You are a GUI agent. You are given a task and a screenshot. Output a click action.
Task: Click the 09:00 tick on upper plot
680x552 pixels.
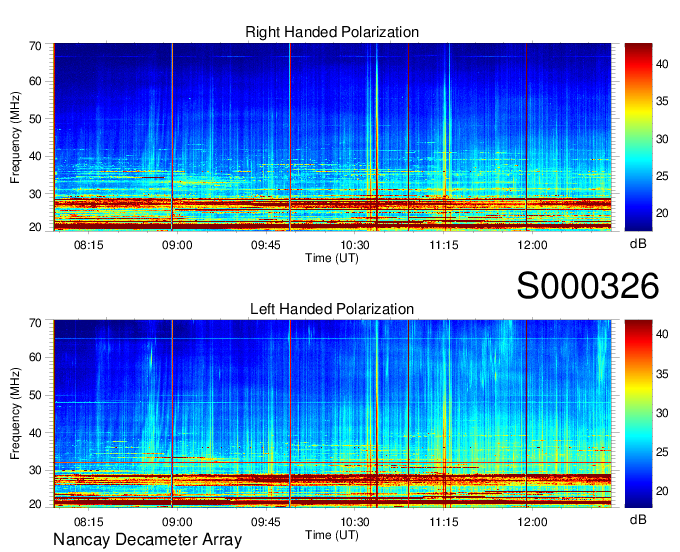[177, 245]
